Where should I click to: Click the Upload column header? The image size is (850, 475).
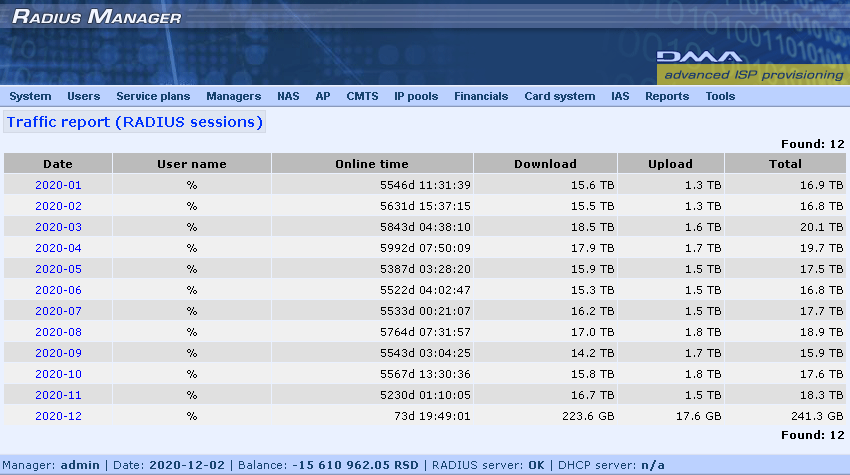click(x=671, y=164)
